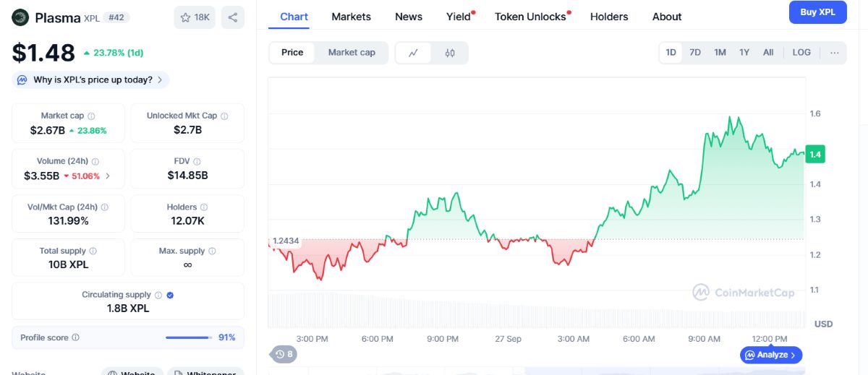Click the 131.99% Vol/Mkt Cap value
Image resolution: width=868 pixels, height=375 pixels.
68,221
